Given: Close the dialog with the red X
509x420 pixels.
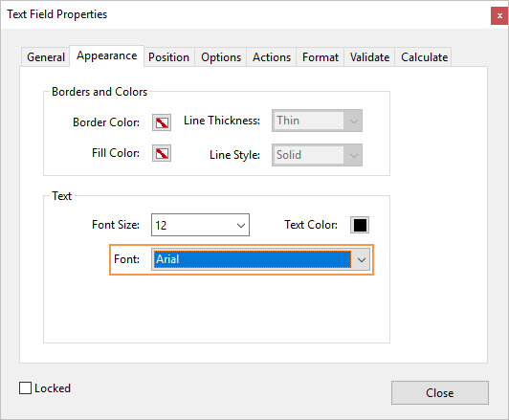Looking at the screenshot, I should 499,15.
